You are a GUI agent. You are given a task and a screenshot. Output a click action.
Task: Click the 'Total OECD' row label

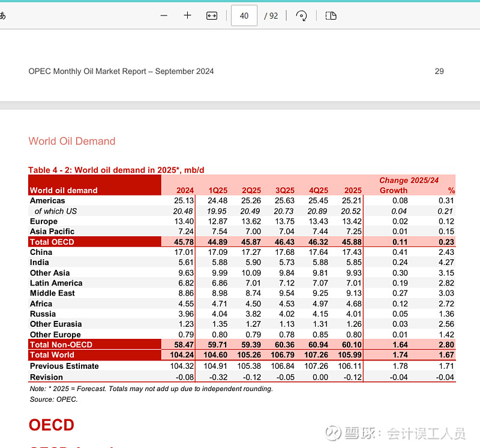[52, 242]
